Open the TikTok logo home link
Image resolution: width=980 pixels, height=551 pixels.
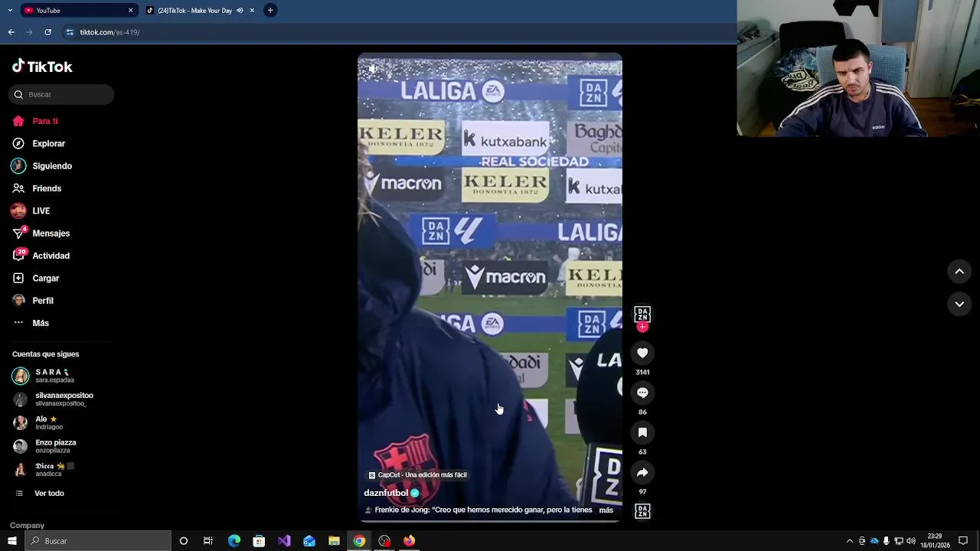[x=42, y=67]
